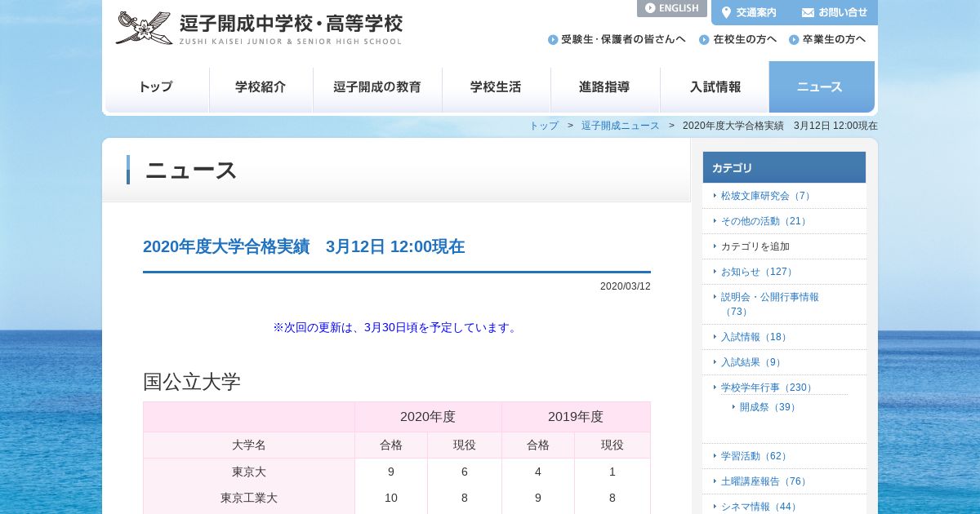The height and width of the screenshot is (514, 980).
Task: Open 卒業生の方へ link
Action: [827, 39]
